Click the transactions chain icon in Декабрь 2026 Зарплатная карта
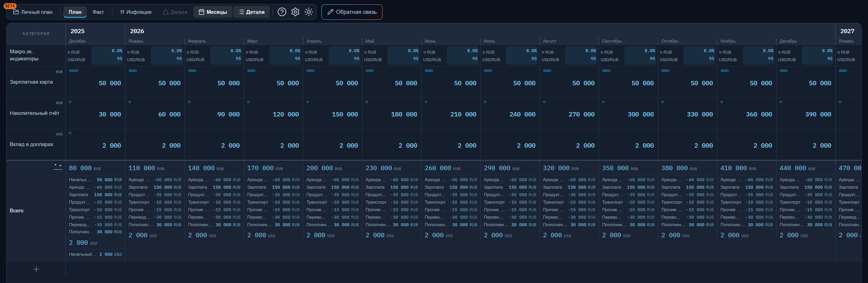Screen dimensions: 868x283 pyautogui.click(x=784, y=70)
